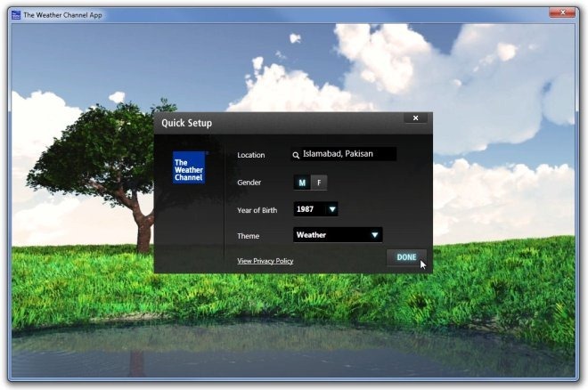Close the Quick Setup dialog

(415, 118)
